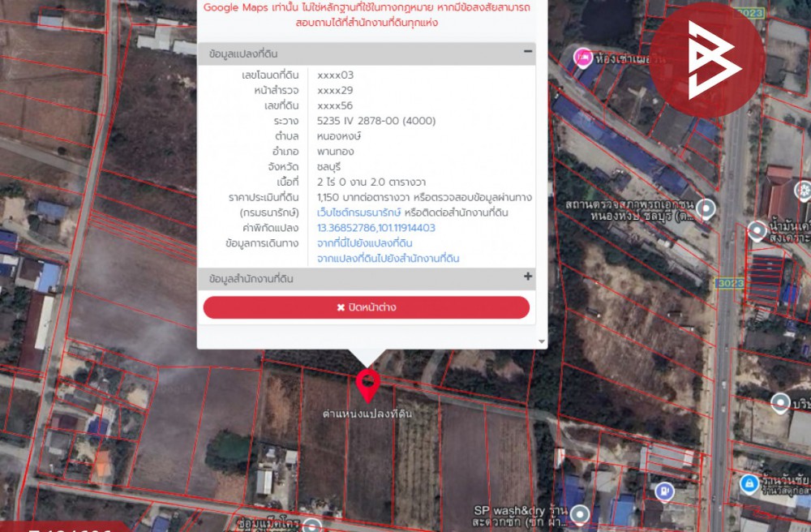Open directions link จากที่นี่ไปยังแปลงที่ดิน
This screenshot has width=811, height=532.
pyautogui.click(x=365, y=243)
